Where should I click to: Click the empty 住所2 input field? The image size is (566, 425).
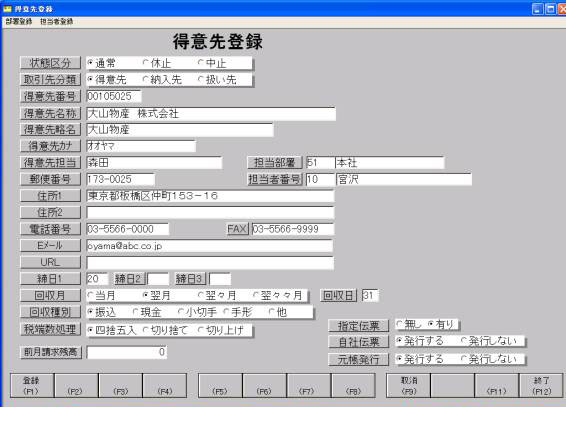coord(210,212)
